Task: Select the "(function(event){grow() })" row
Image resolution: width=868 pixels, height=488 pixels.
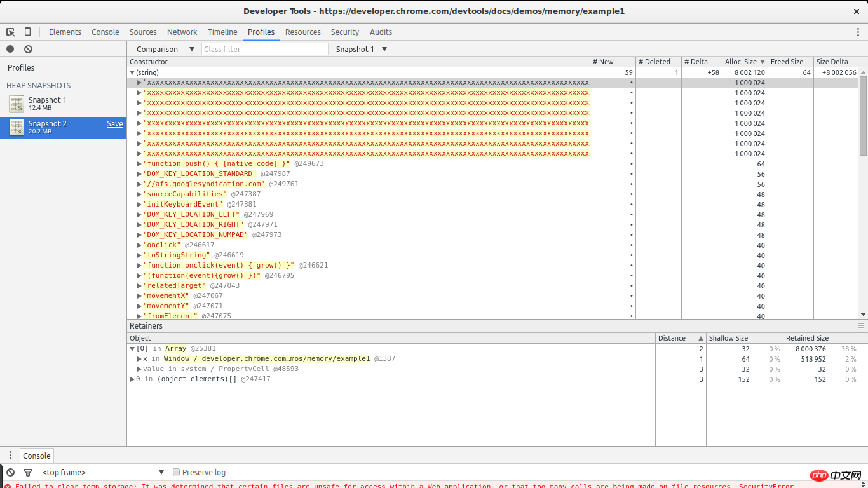Action: click(x=493, y=275)
